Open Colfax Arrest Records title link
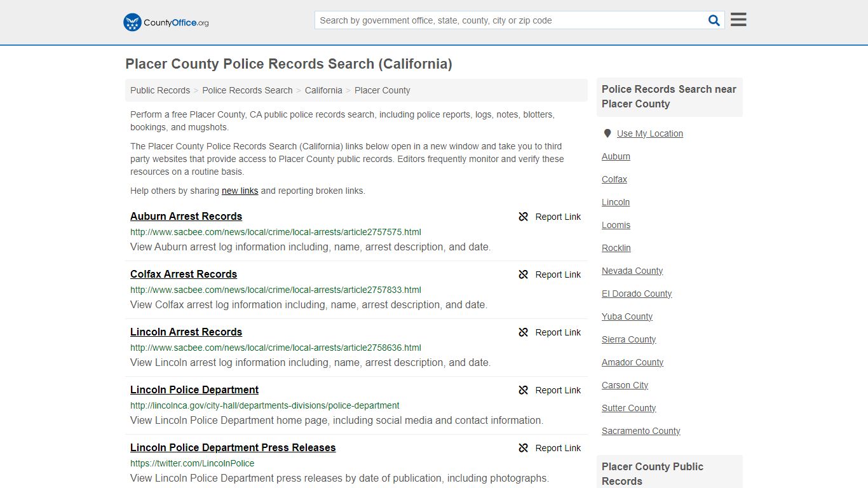Viewport: 868px width, 488px height. 184,274
